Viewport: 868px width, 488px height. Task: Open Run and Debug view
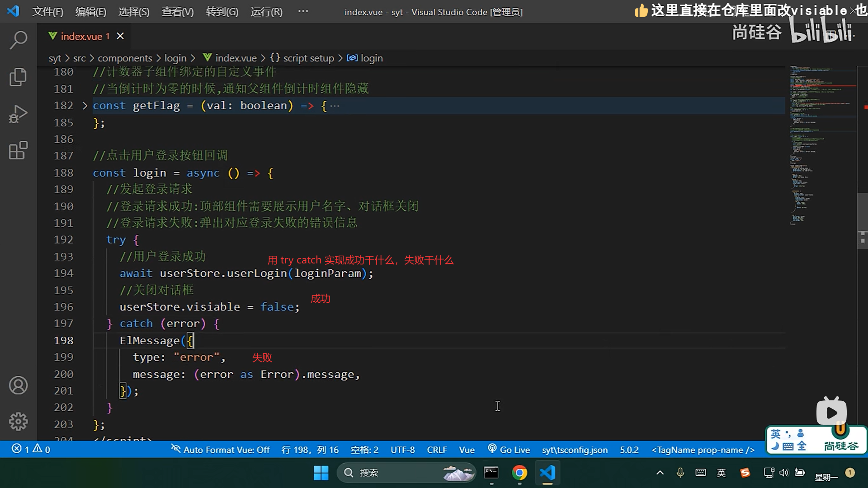pyautogui.click(x=18, y=114)
